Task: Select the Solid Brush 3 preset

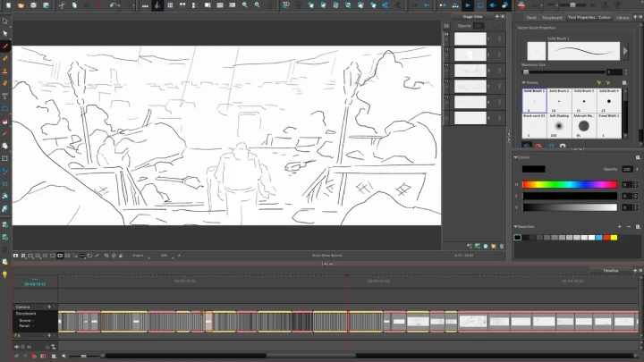Action: (583, 101)
